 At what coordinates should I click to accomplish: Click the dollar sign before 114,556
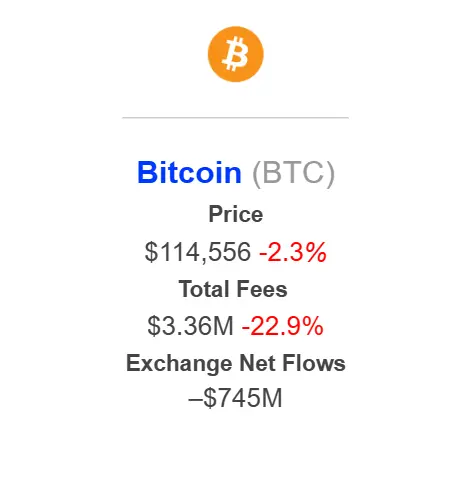coord(151,252)
